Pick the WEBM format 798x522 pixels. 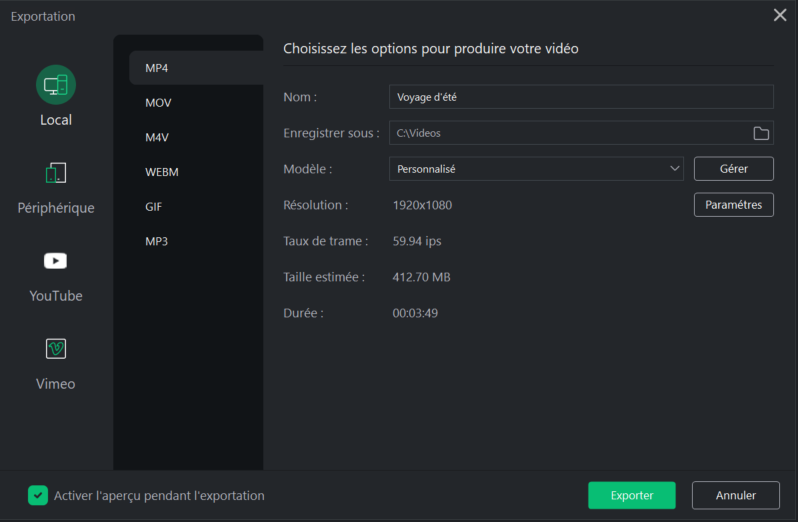coord(196,172)
